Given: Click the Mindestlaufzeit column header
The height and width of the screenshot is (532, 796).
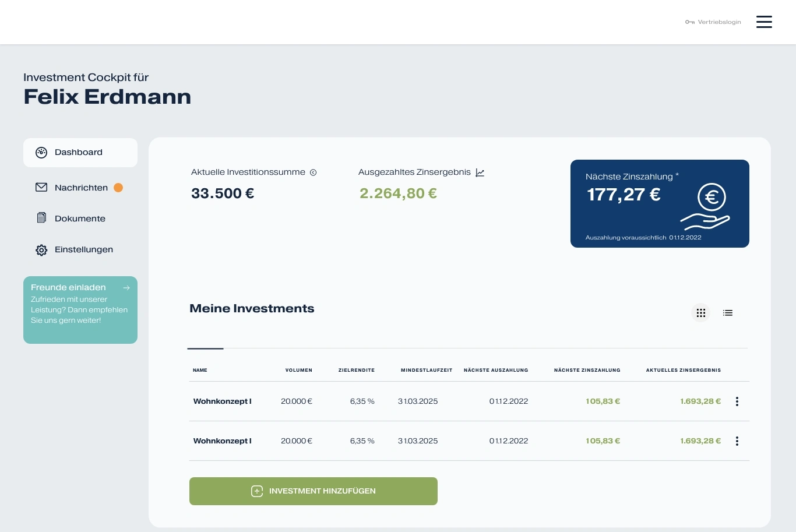Looking at the screenshot, I should (x=427, y=370).
